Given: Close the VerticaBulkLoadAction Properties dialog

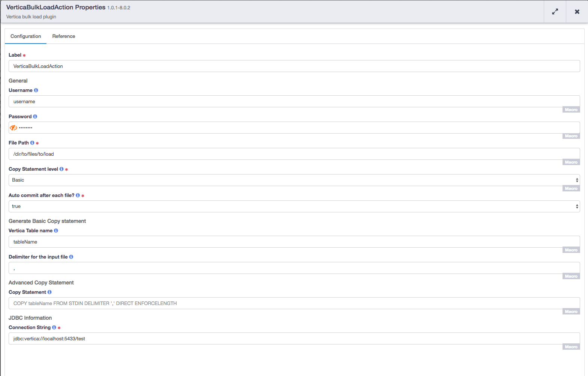Looking at the screenshot, I should [x=577, y=12].
